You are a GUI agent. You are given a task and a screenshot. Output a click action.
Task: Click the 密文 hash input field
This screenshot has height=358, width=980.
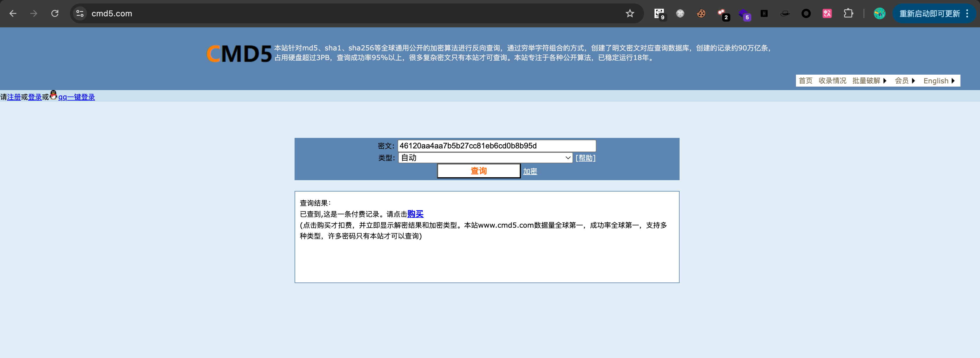[496, 146]
